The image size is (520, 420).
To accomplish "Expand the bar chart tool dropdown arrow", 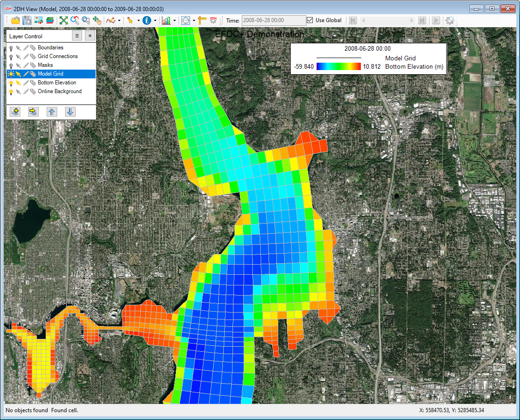I will pos(174,20).
